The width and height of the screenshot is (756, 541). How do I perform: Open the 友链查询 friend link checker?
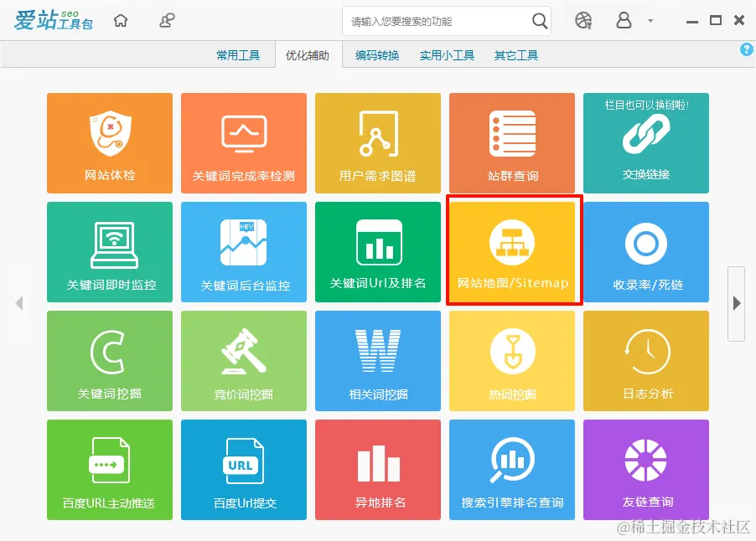pos(646,469)
